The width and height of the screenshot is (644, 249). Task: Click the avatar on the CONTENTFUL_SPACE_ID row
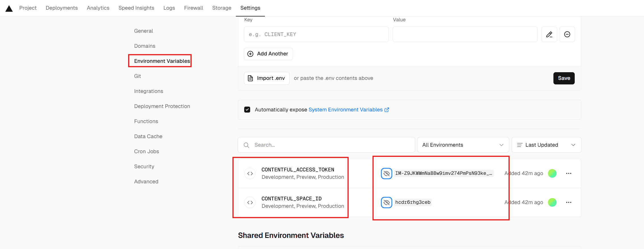tap(552, 202)
